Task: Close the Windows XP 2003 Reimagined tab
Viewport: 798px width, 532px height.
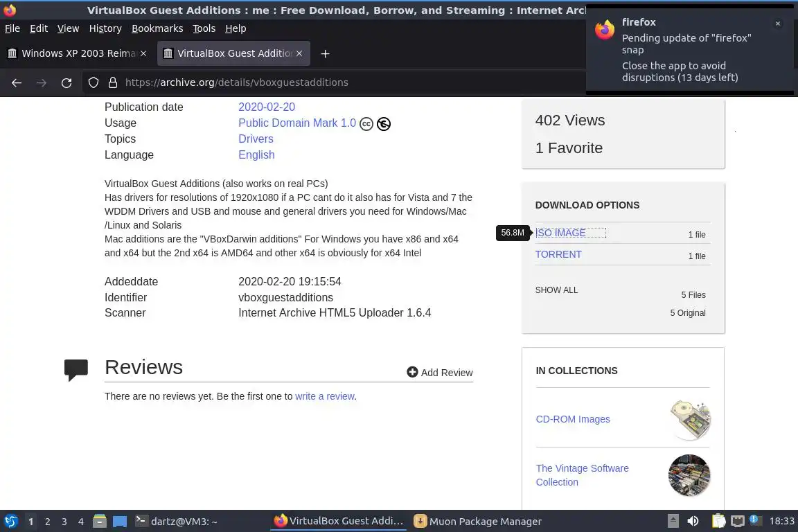Action: pyautogui.click(x=143, y=53)
